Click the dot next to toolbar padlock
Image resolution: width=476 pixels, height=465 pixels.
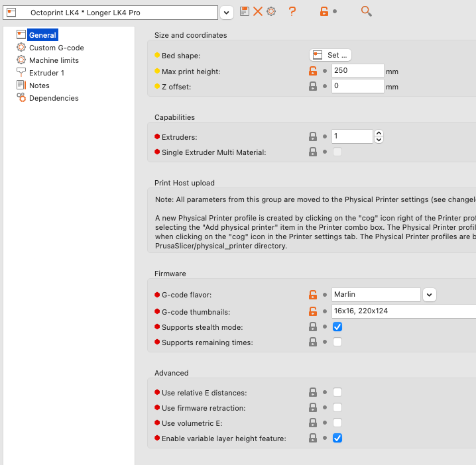[335, 11]
